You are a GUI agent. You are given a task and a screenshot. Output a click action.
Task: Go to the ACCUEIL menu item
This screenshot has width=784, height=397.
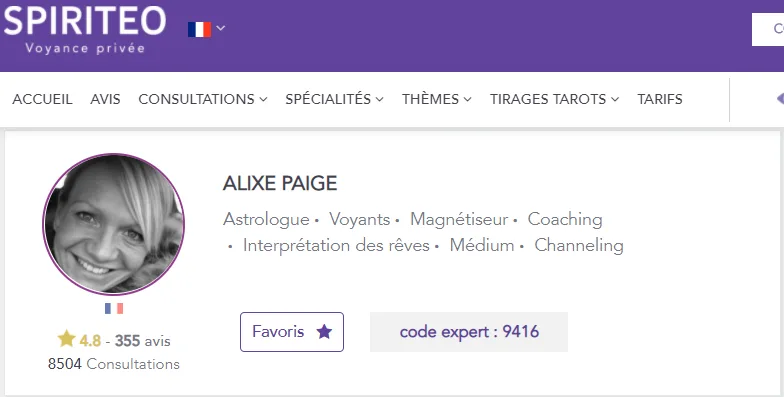(42, 99)
